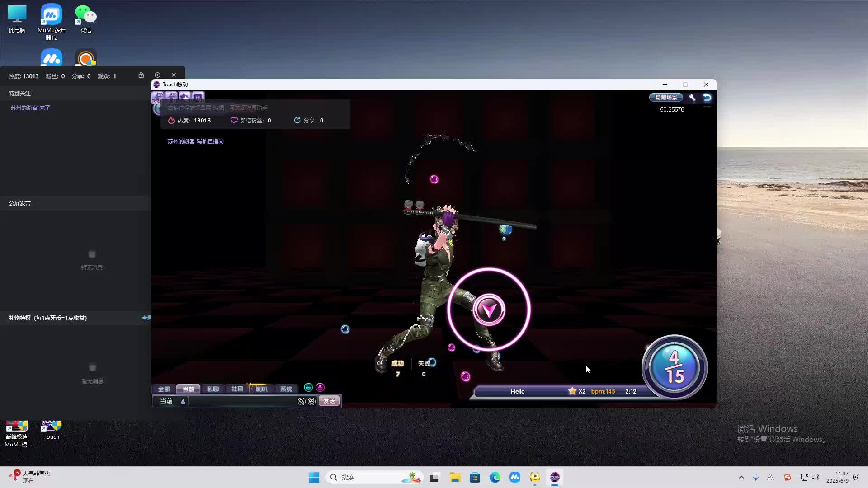Expand the system tray hidden icons chevron
The height and width of the screenshot is (488, 868).
tap(741, 477)
